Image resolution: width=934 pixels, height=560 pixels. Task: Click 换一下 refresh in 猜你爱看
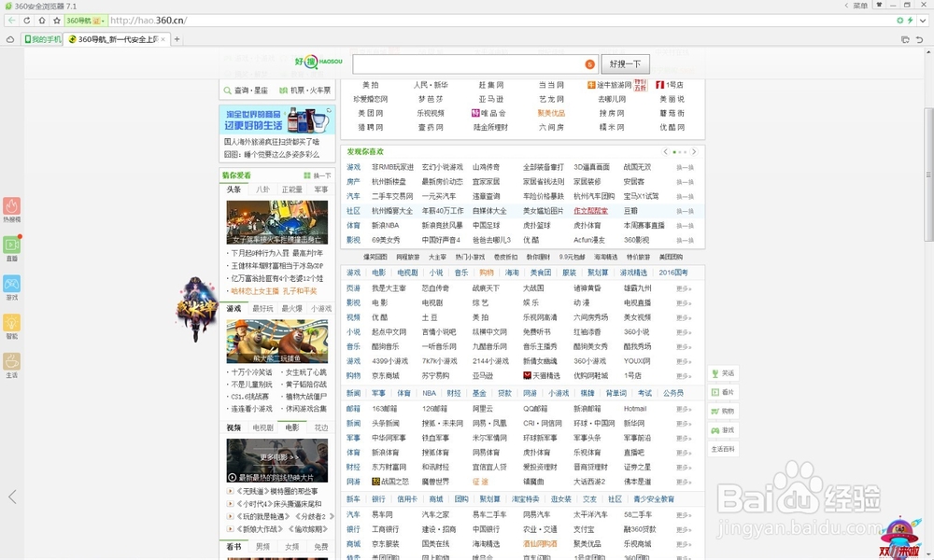(x=318, y=175)
